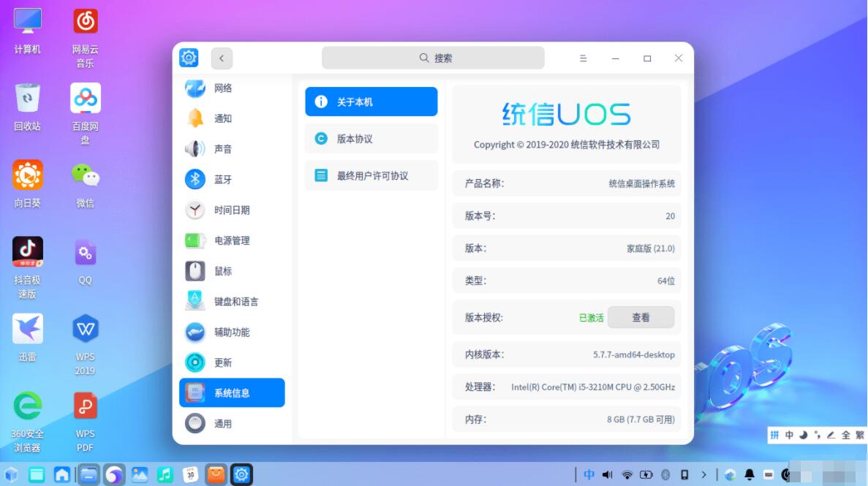
Task: Select the 关于本机 tab
Action: 371,102
